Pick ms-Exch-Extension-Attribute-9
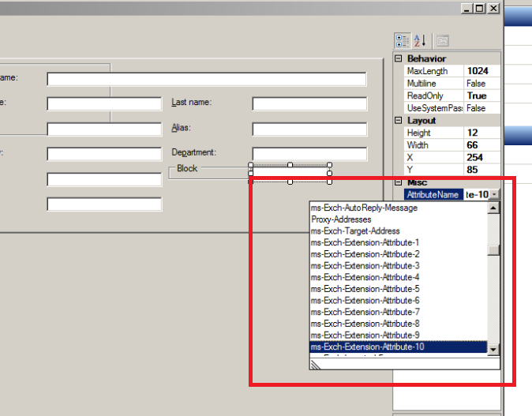Screen dimensions: 532x416 399,335
